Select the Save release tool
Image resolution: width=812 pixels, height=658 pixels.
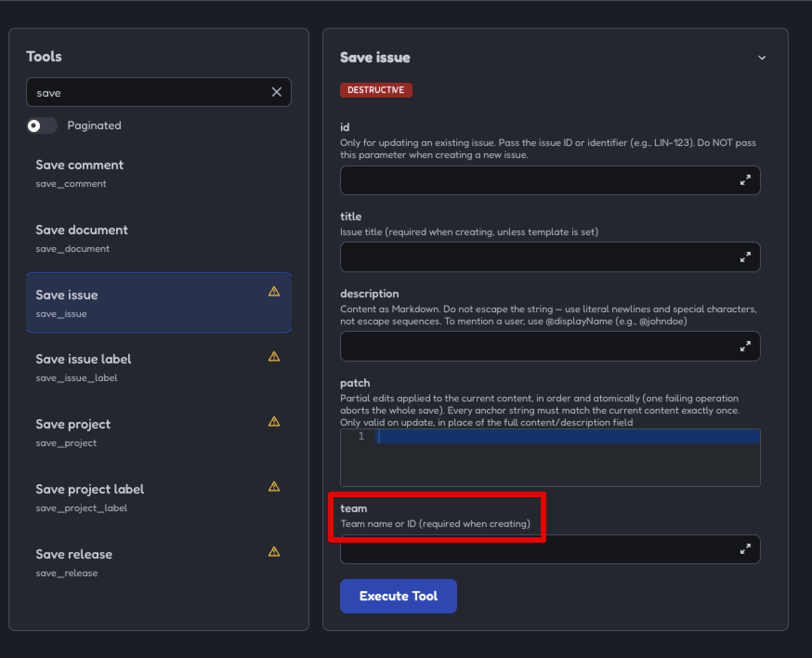[x=159, y=563]
